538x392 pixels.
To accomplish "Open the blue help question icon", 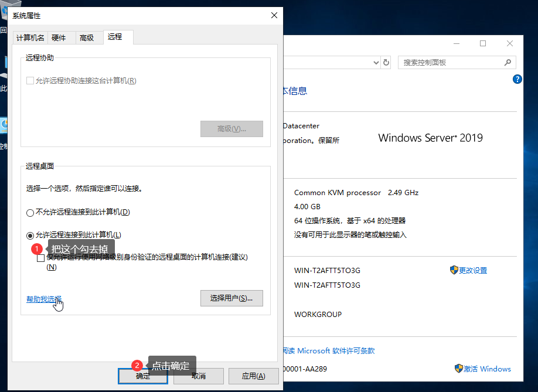I will [x=517, y=79].
